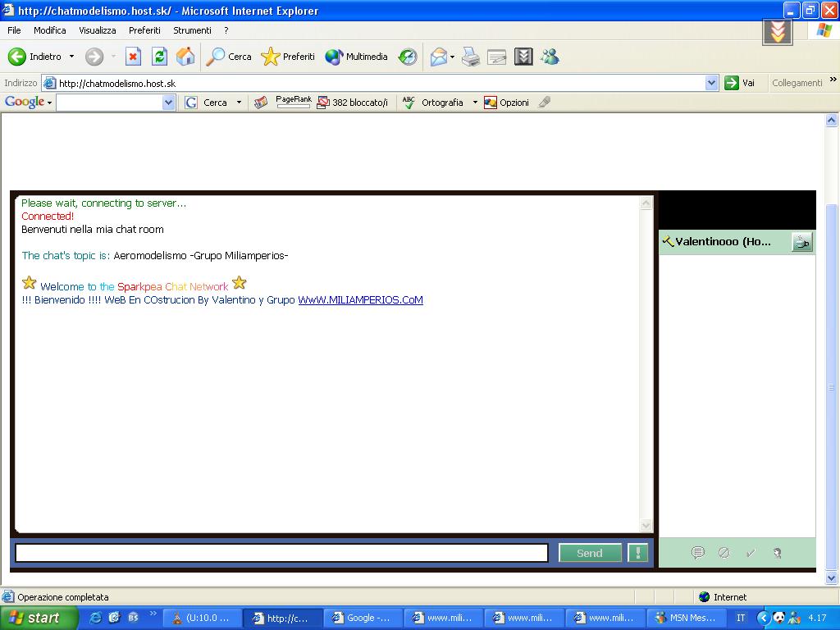This screenshot has height=630, width=840.
Task: Open the History (Cronologia) toolbar icon
Action: click(x=408, y=57)
